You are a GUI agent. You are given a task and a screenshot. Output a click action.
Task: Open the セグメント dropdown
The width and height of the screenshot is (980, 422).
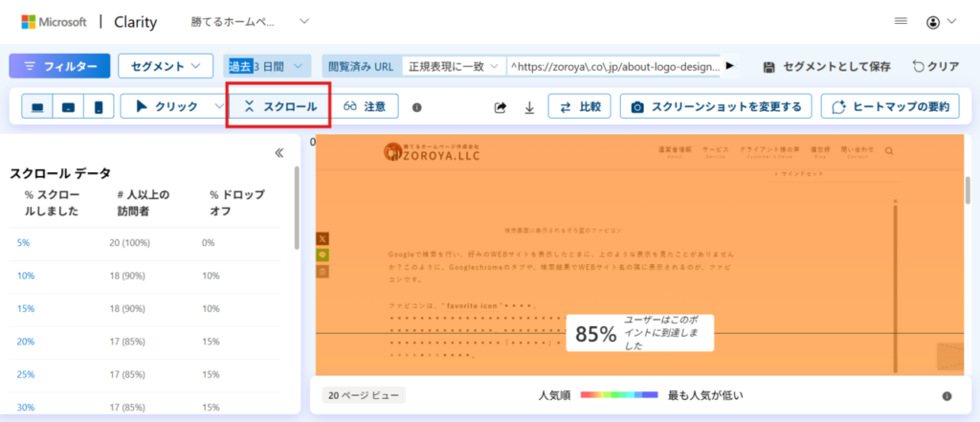click(x=165, y=66)
